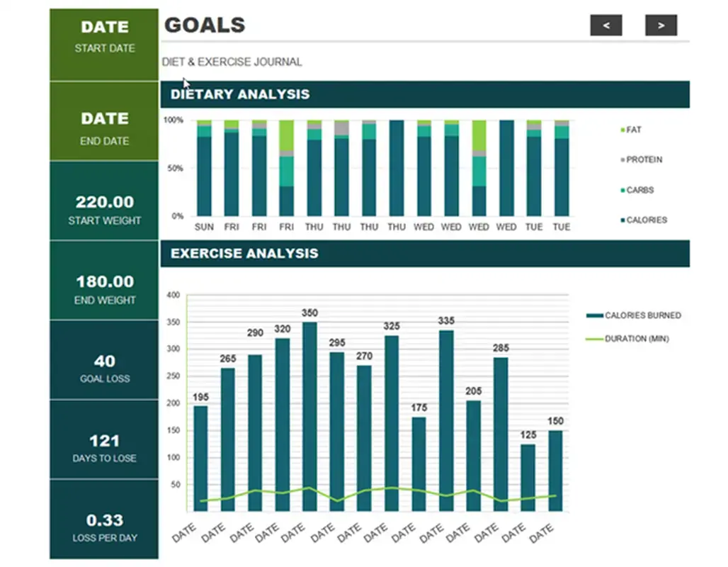Click the 0.33 loss per day tile

[x=104, y=527]
